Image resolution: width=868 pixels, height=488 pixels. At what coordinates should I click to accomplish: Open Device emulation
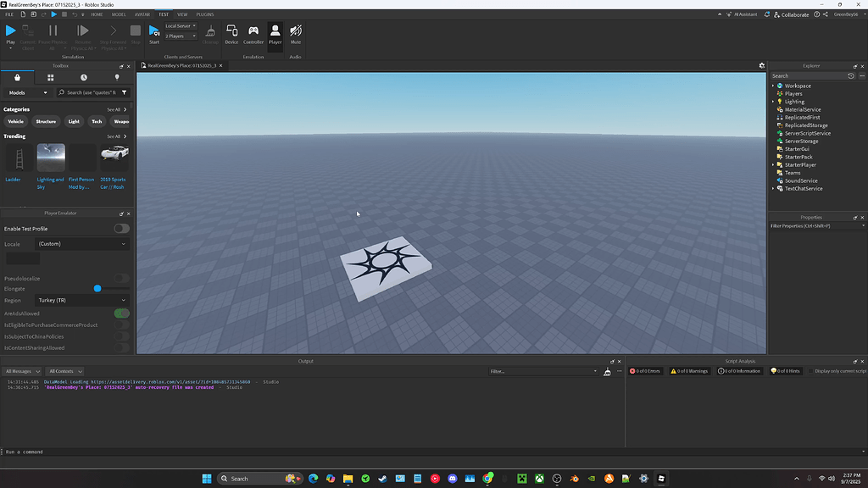231,34
